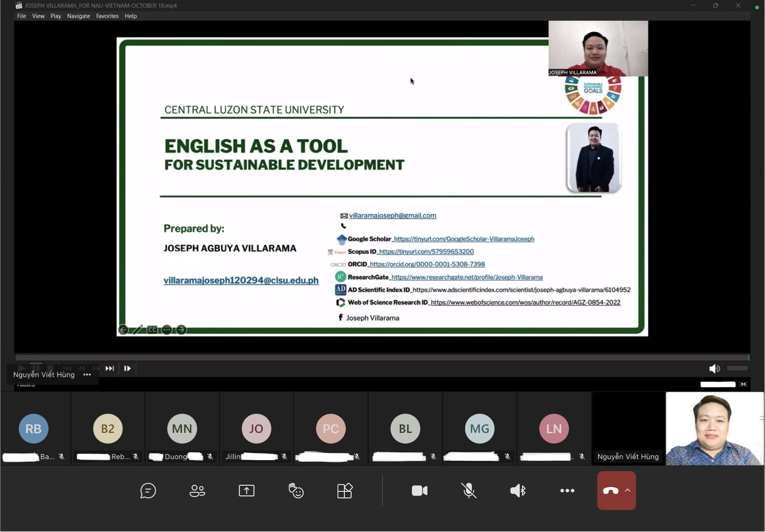765x532 pixels.
Task: Show the participants list
Action: pyautogui.click(x=197, y=491)
